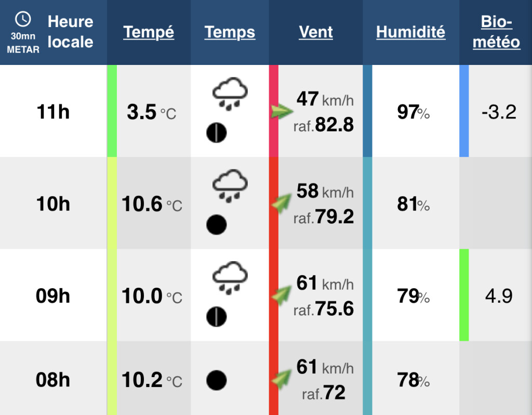
Task: Click the rain cloud icon in 11h row
Action: [x=230, y=94]
